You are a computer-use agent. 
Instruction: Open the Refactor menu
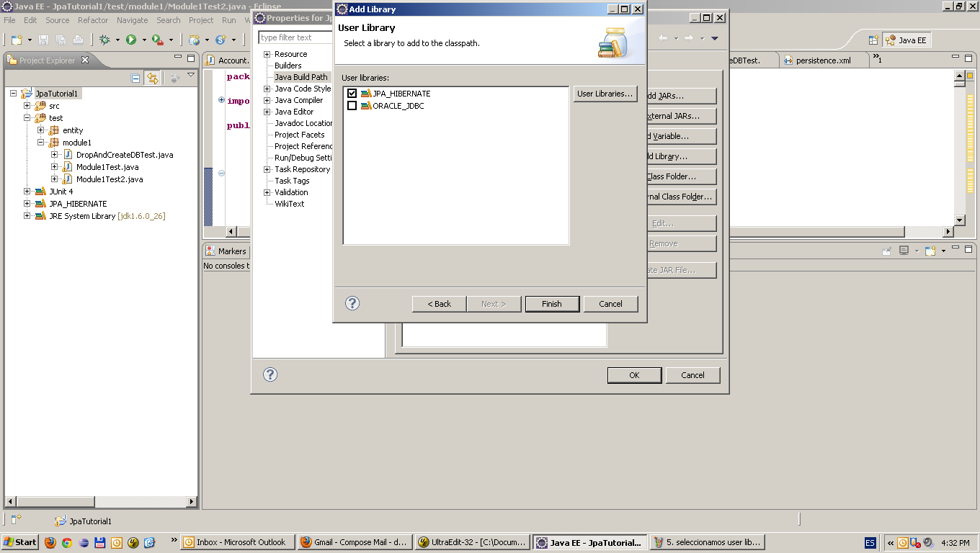(93, 20)
